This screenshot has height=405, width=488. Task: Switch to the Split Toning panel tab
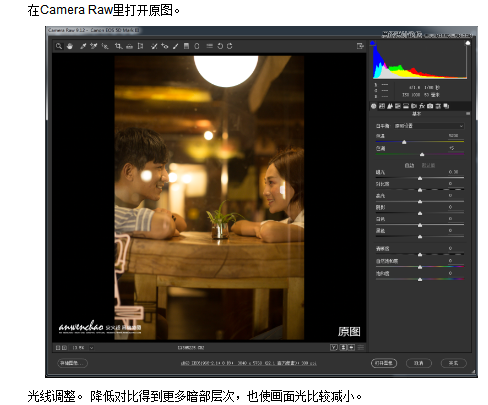(406, 106)
